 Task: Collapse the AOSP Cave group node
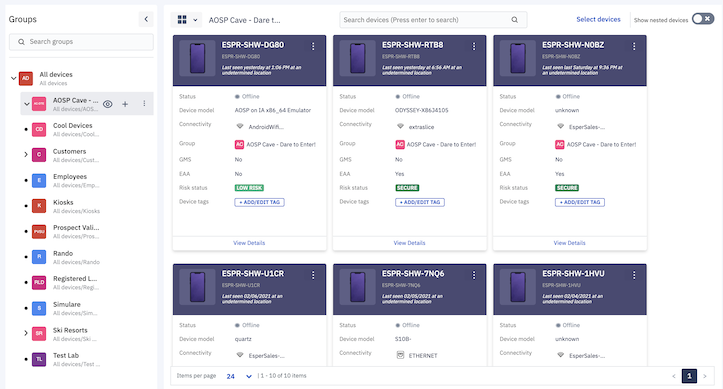tap(26, 104)
